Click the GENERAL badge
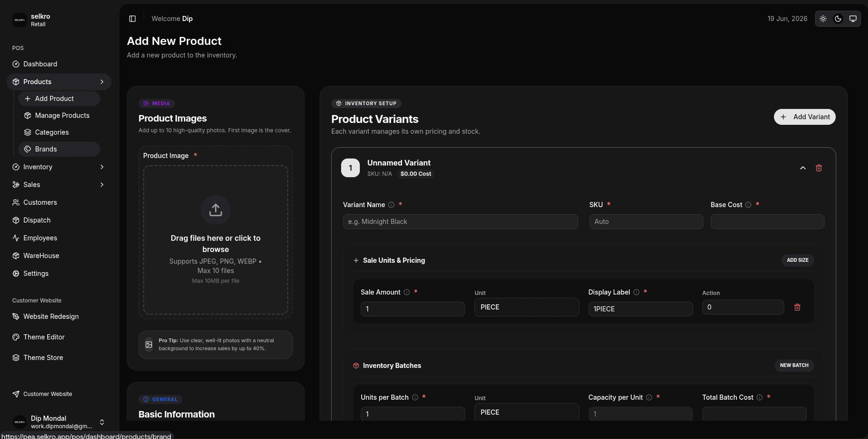868x439 pixels. [x=160, y=399]
